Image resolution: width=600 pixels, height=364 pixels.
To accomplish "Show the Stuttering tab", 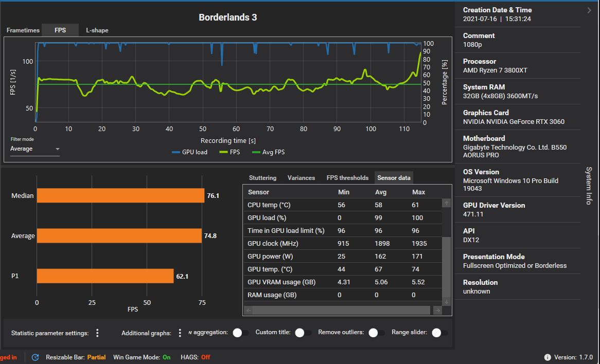I will (262, 178).
